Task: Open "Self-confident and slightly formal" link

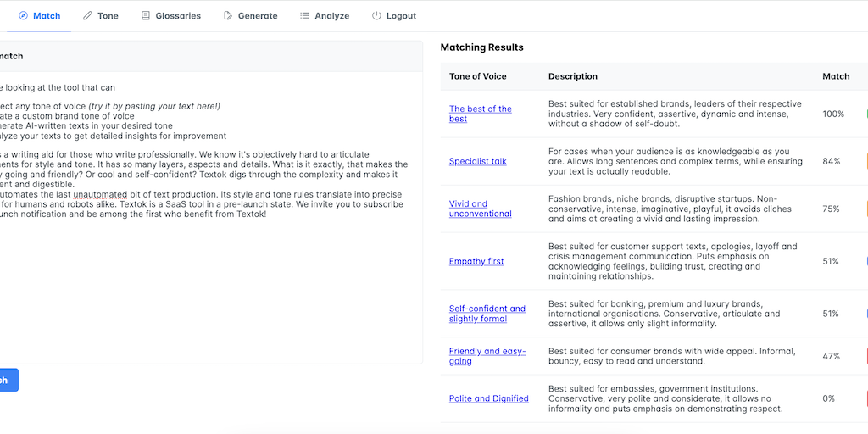Action: point(487,314)
